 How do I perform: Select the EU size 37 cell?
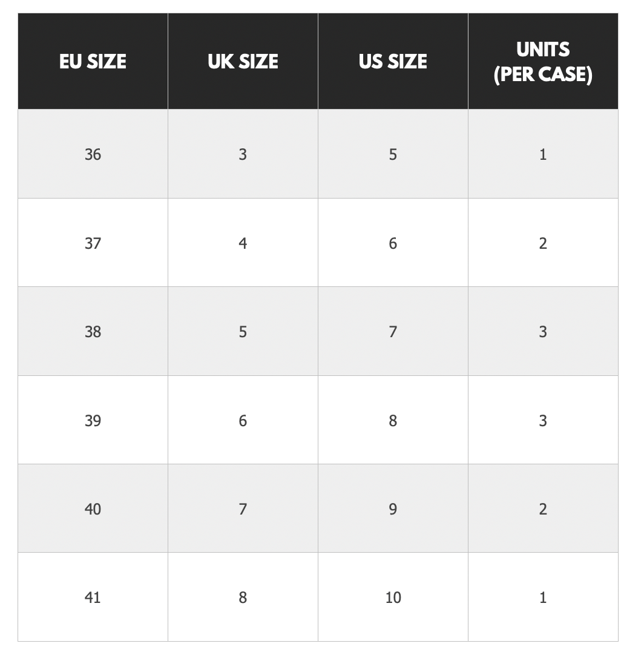pos(93,243)
